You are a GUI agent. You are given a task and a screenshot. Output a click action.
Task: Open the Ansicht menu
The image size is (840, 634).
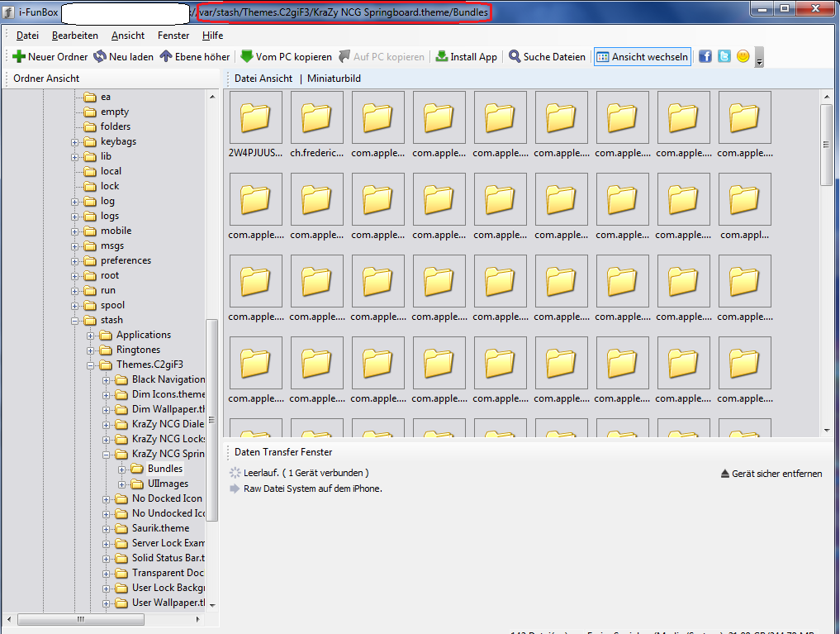128,36
